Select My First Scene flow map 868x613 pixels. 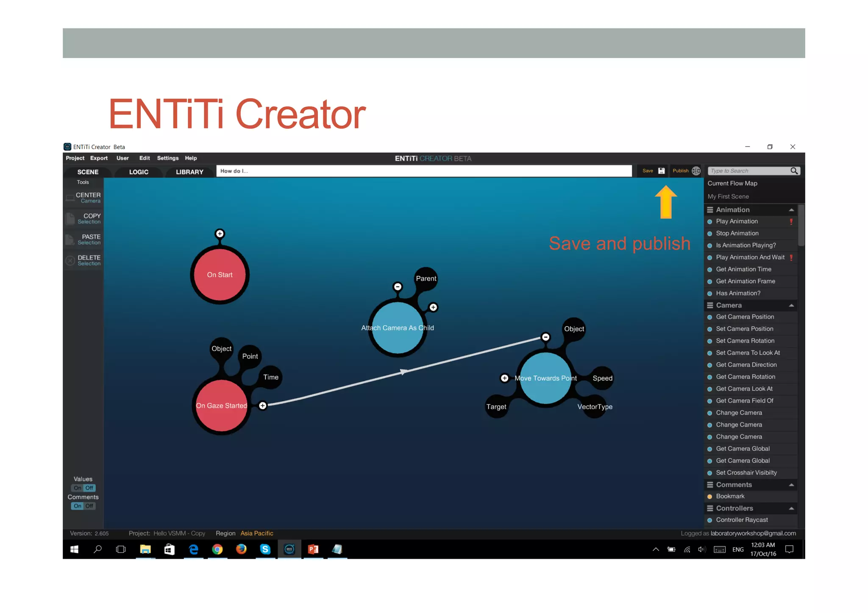(728, 197)
